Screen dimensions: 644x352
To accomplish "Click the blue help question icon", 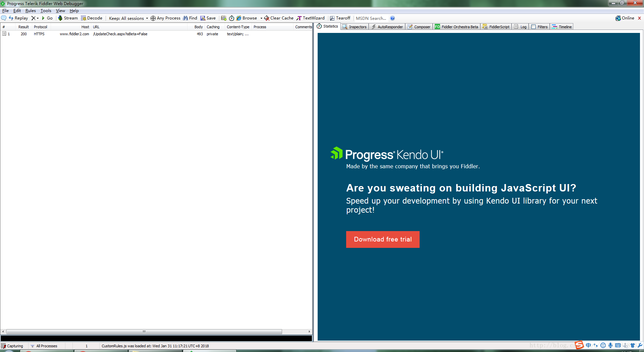I will (392, 18).
